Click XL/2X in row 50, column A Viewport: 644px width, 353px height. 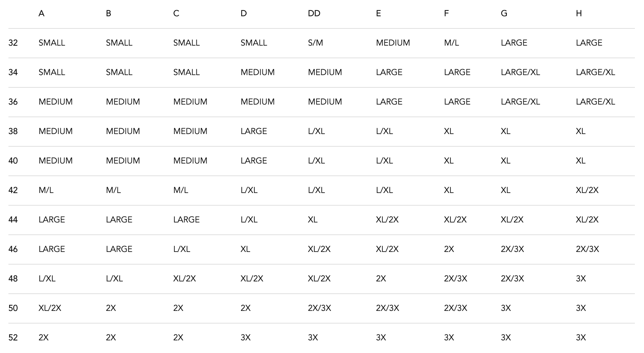tap(50, 308)
